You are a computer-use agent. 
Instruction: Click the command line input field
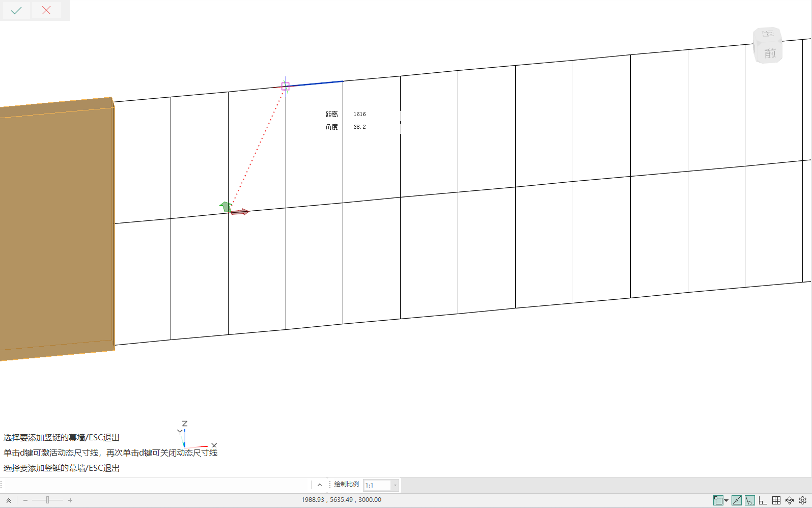click(157, 485)
